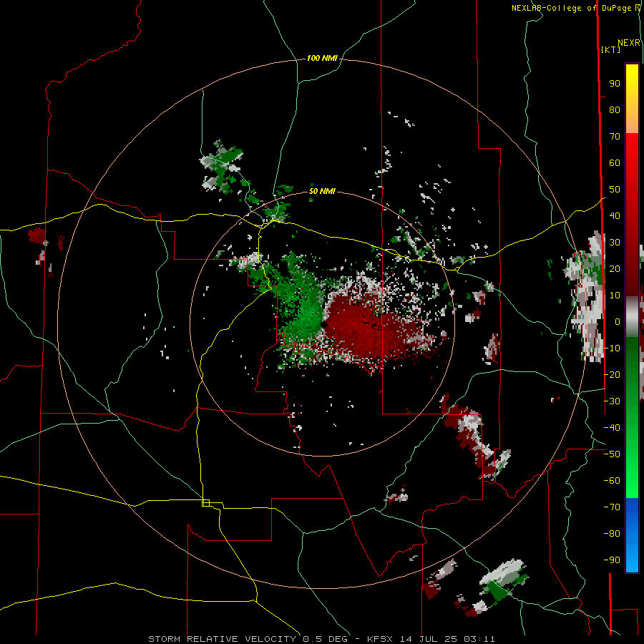Screen dimensions: 644x644
Task: Click the 0.5 DEG elevation text
Action: tap(326, 639)
